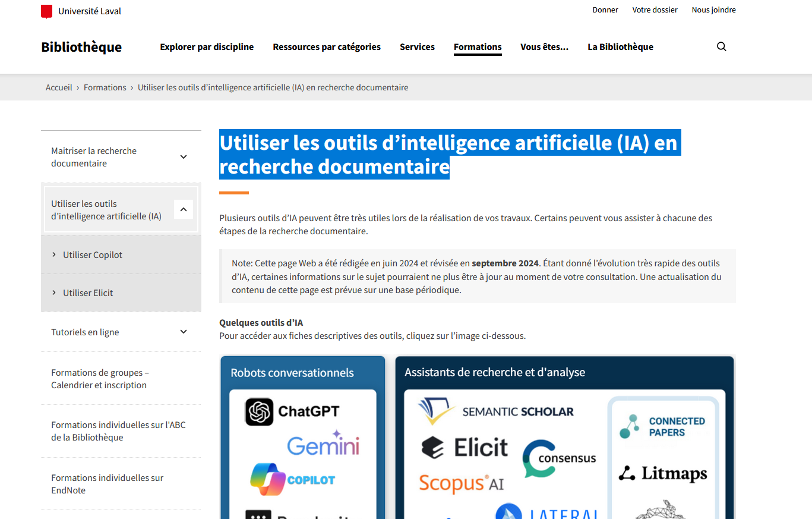
Task: Expand Maitriser la recherche documentaire chevron
Action: [184, 157]
